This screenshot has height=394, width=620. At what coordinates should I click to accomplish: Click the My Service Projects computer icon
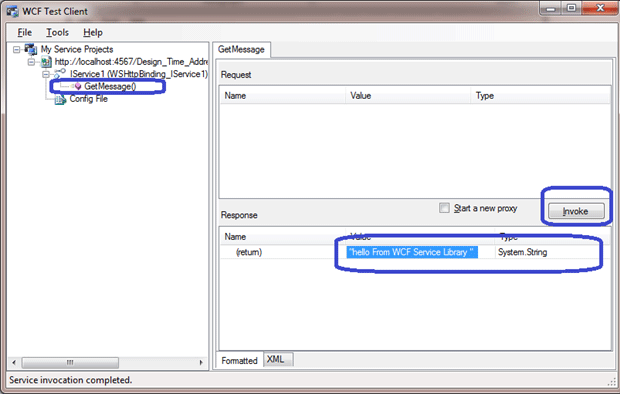point(30,49)
